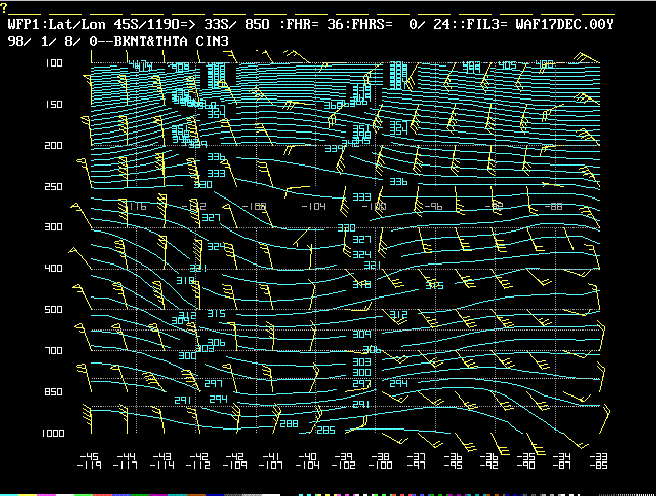The image size is (656, 496).
Task: Click the -33/-85 bottom axis label
Action: (598, 461)
